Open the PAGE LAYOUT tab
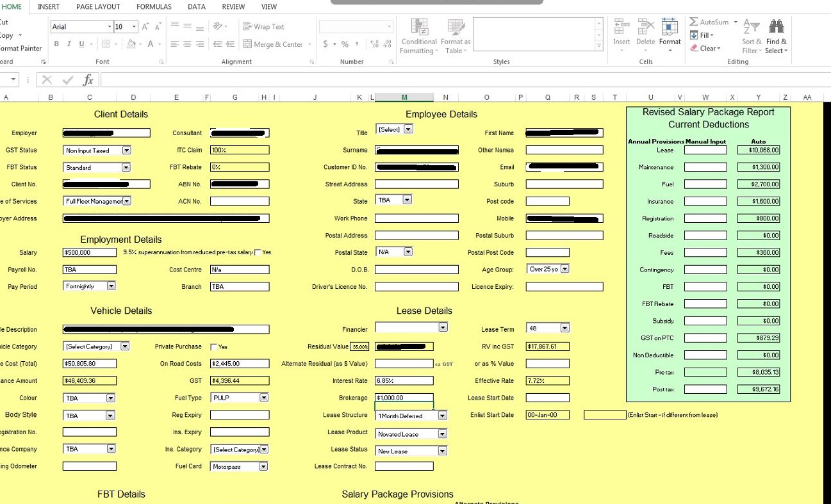The height and width of the screenshot is (504, 831). (x=98, y=6)
